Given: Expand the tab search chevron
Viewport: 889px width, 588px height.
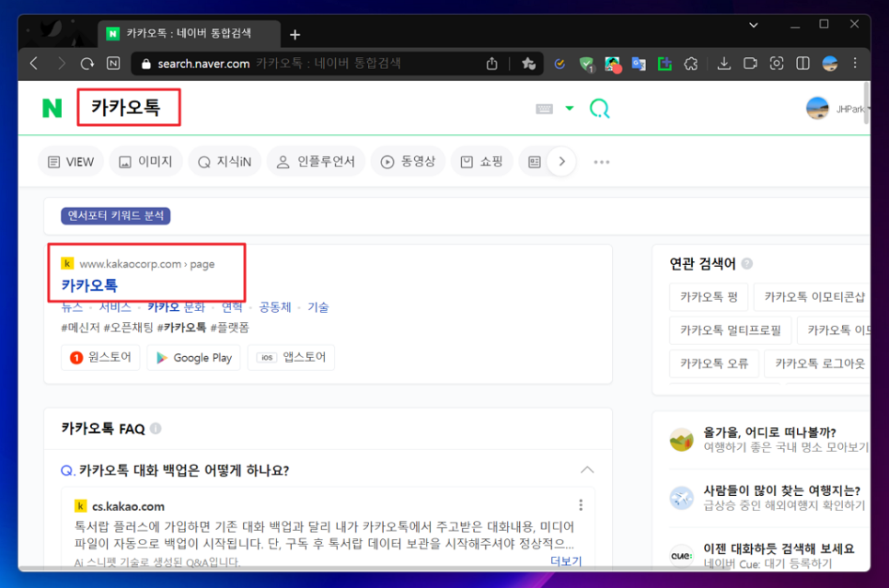Looking at the screenshot, I should click(754, 25).
